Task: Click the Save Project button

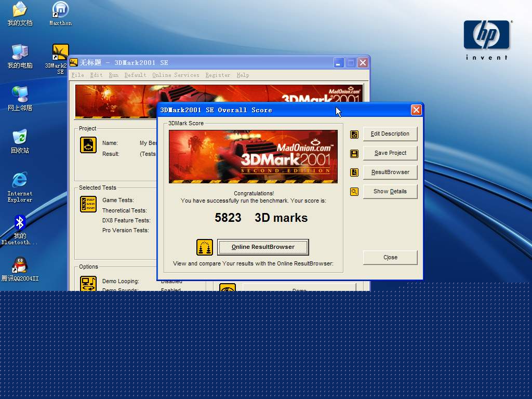Action: [390, 153]
